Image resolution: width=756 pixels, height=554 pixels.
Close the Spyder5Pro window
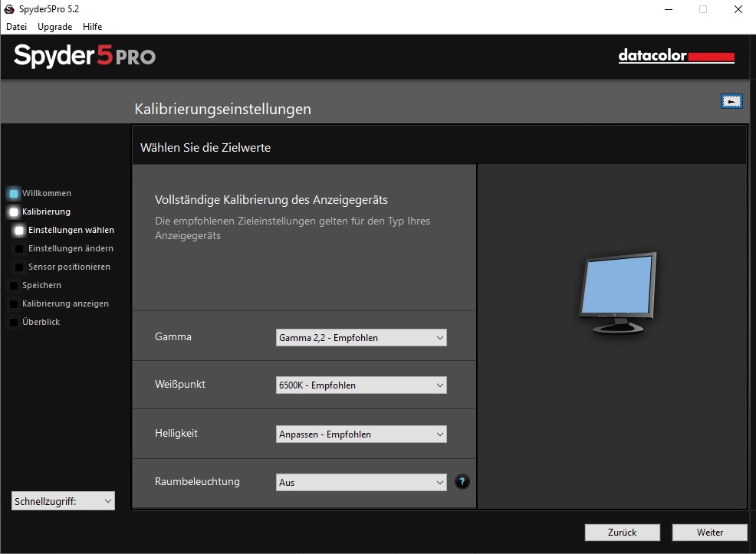pyautogui.click(x=738, y=9)
